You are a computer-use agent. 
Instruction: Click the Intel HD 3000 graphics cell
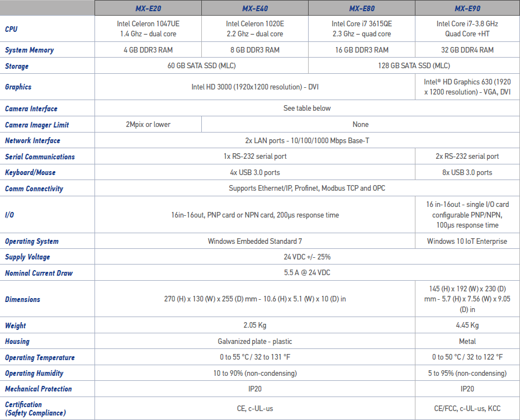click(x=255, y=87)
